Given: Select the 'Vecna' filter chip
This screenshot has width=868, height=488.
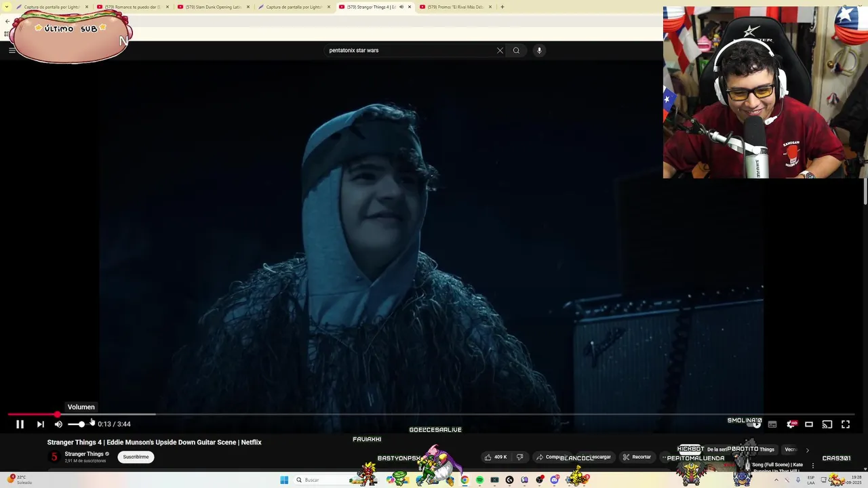Looking at the screenshot, I should [x=791, y=449].
